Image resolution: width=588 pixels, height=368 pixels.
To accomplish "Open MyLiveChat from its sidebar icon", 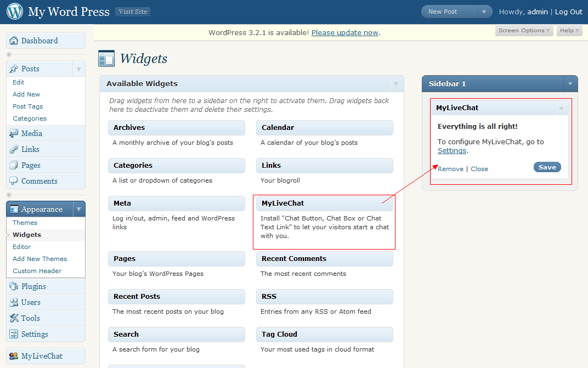I will (x=14, y=355).
